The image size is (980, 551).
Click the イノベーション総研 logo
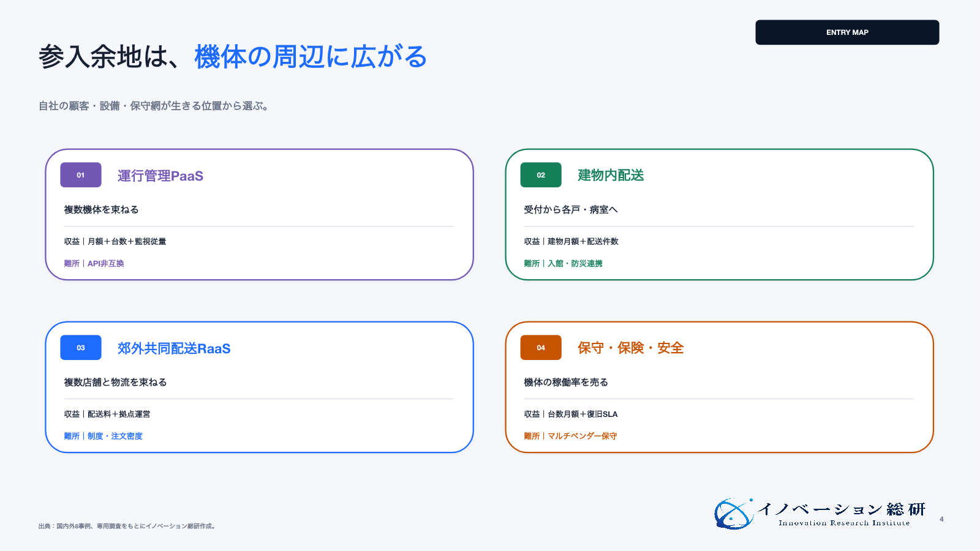[820, 513]
